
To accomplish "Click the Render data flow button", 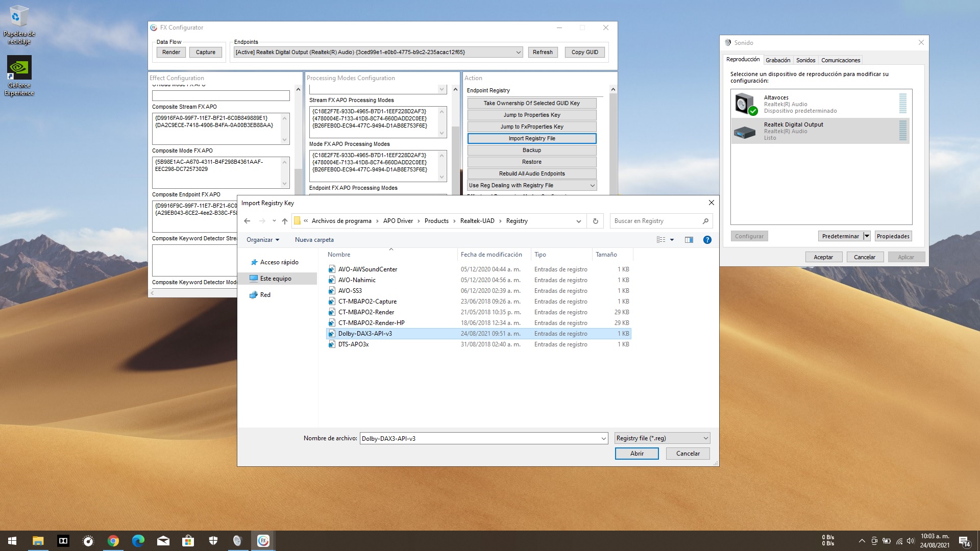I will [x=171, y=52].
